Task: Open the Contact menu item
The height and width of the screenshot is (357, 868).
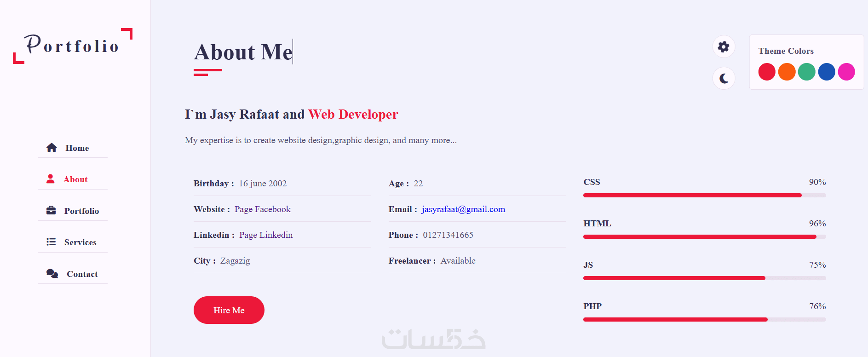Action: [x=82, y=274]
